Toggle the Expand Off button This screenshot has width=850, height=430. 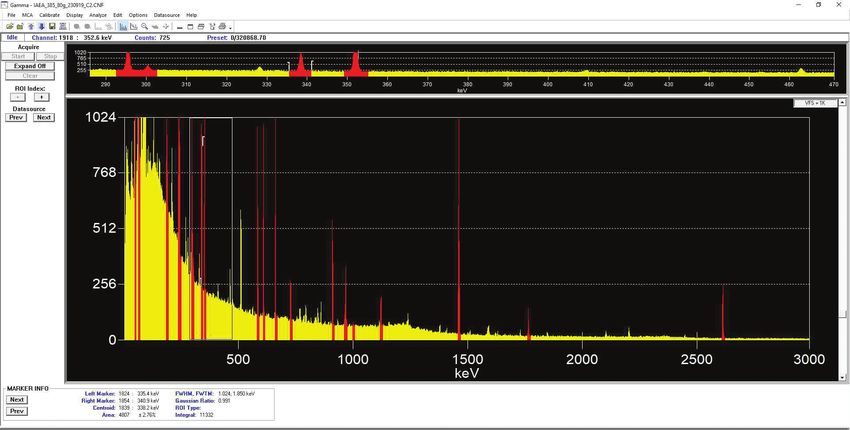[x=30, y=66]
